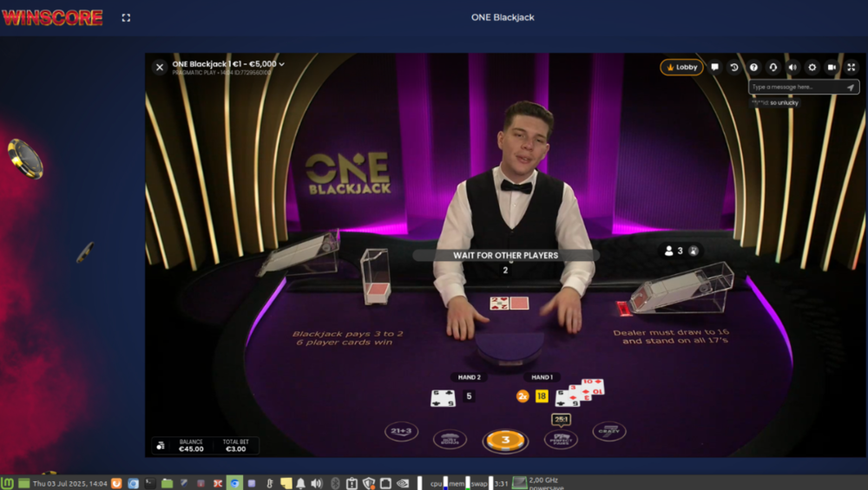Select the Crazy 7 side bet spot
Viewport: 868px width, 490px height.
coord(609,431)
